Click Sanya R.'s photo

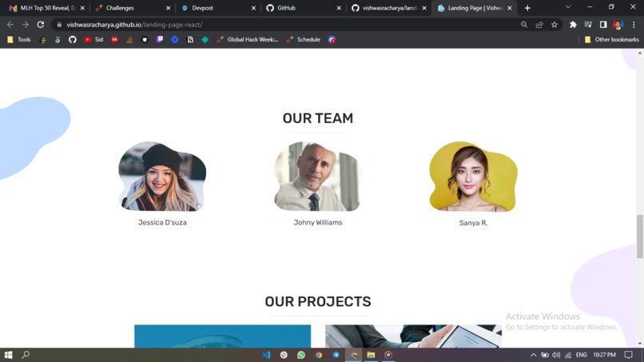(x=473, y=177)
